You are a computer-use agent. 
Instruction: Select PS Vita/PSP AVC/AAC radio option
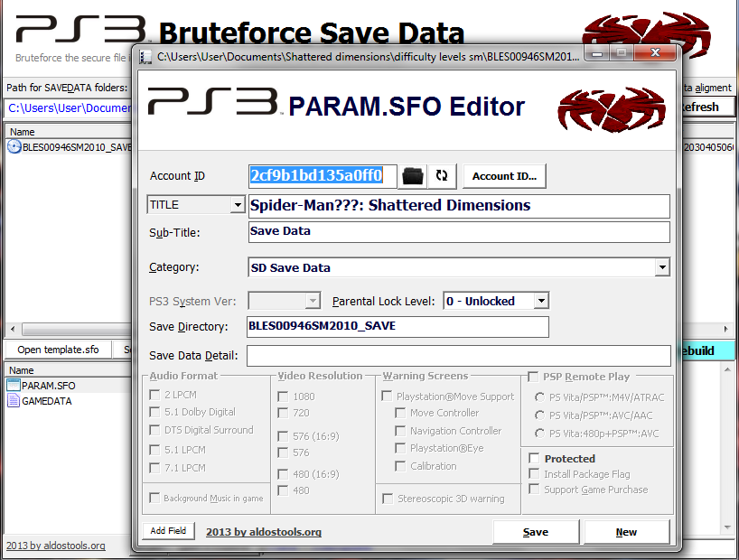pyautogui.click(x=539, y=415)
